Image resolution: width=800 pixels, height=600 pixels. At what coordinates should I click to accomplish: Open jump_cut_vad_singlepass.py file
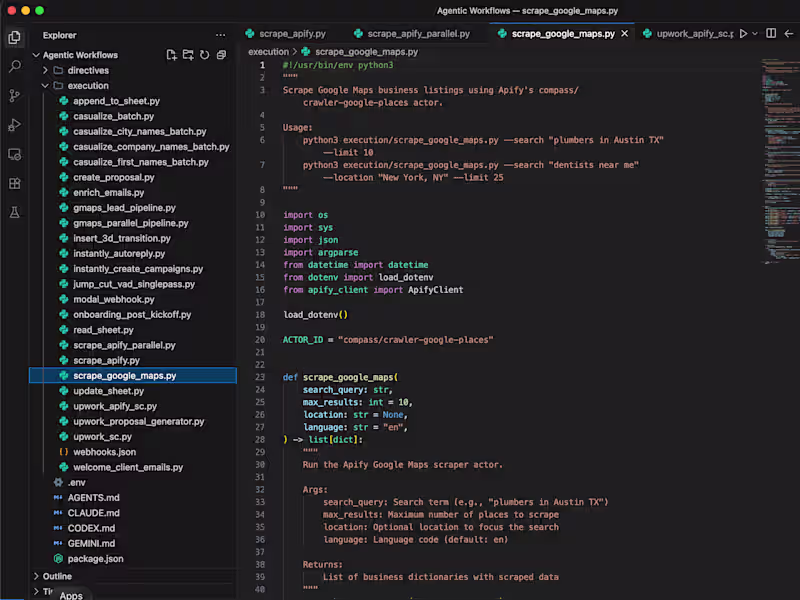click(133, 284)
